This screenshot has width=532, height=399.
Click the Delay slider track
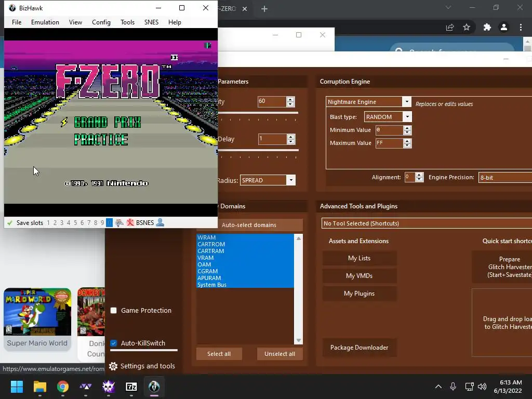(258, 150)
